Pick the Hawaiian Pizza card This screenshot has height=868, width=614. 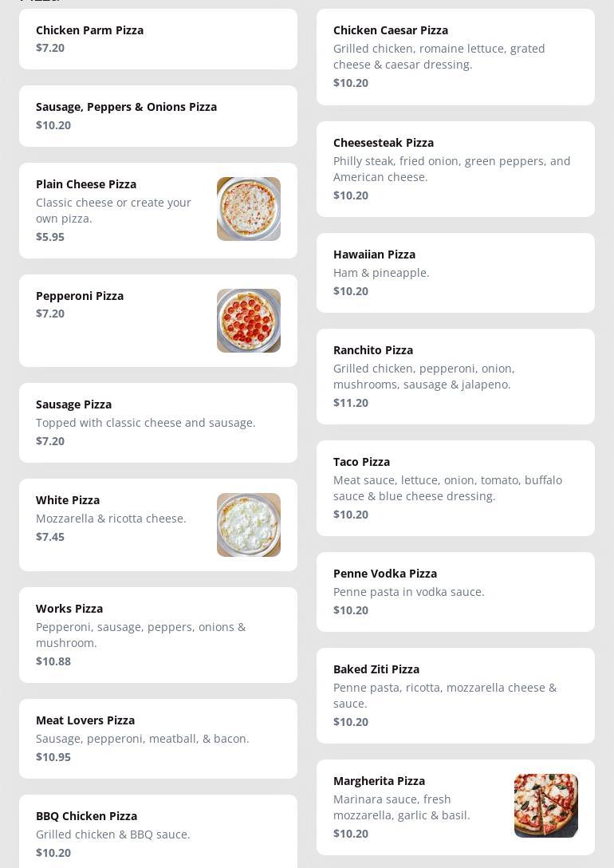click(x=455, y=273)
